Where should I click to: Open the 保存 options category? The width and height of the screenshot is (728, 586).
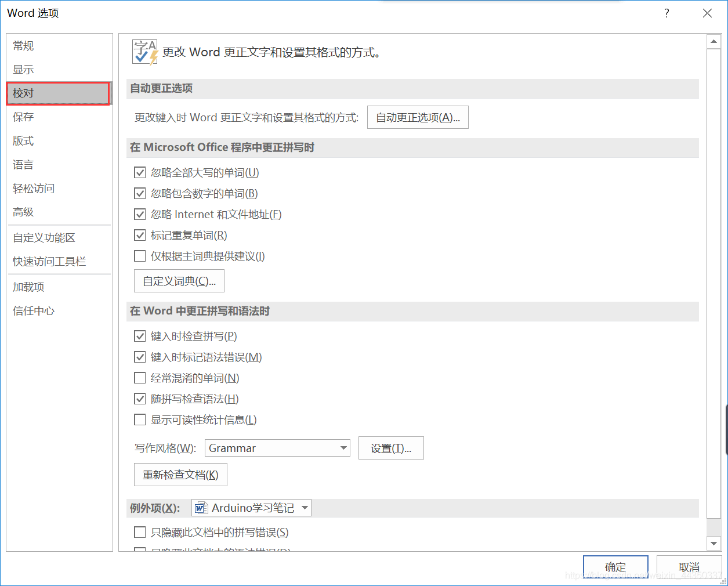[x=59, y=117]
